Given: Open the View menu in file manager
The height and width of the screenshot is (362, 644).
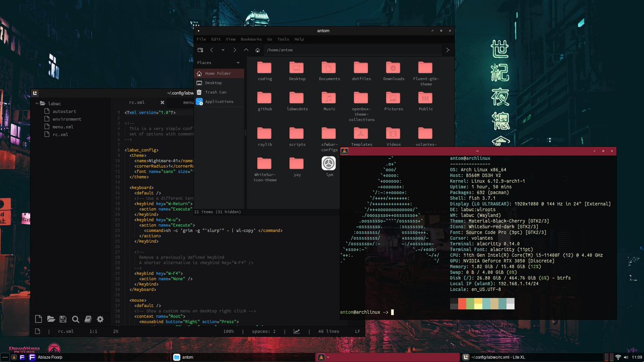Looking at the screenshot, I should point(231,39).
